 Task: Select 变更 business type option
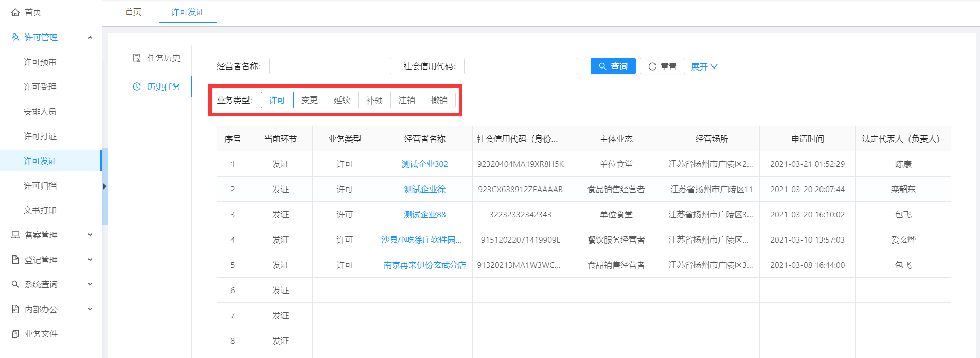[309, 100]
